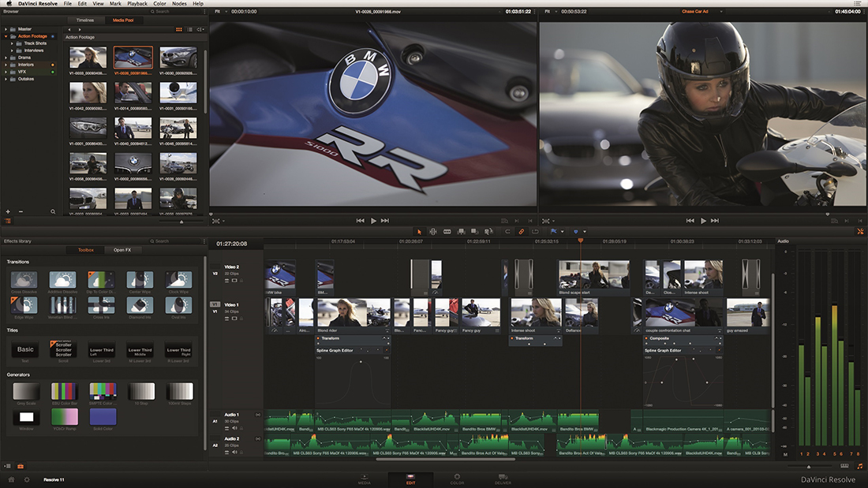Select the Basic text title
The width and height of the screenshot is (868, 488).
pyautogui.click(x=25, y=350)
